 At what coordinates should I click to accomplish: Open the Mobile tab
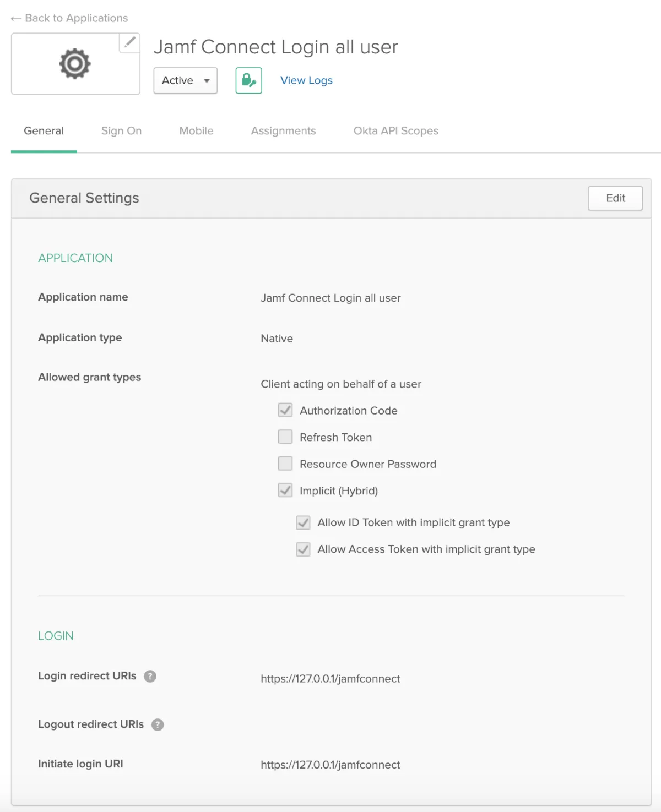[196, 131]
